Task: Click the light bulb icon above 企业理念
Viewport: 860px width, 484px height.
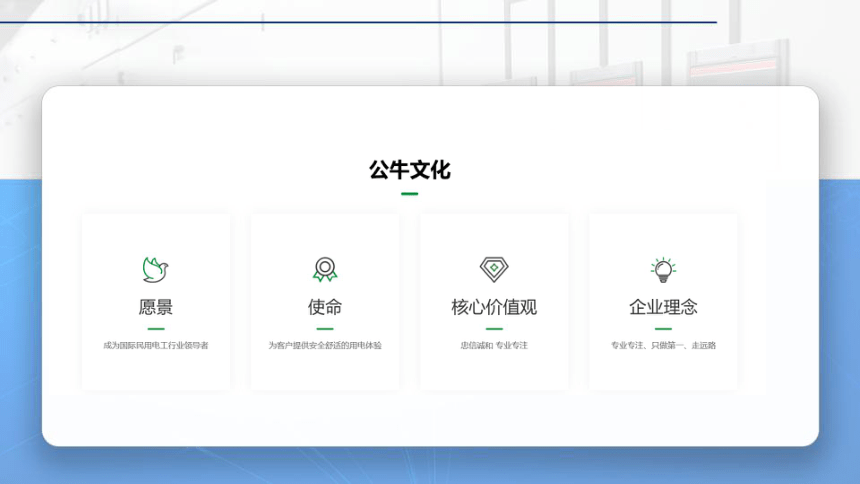Action: pyautogui.click(x=663, y=269)
